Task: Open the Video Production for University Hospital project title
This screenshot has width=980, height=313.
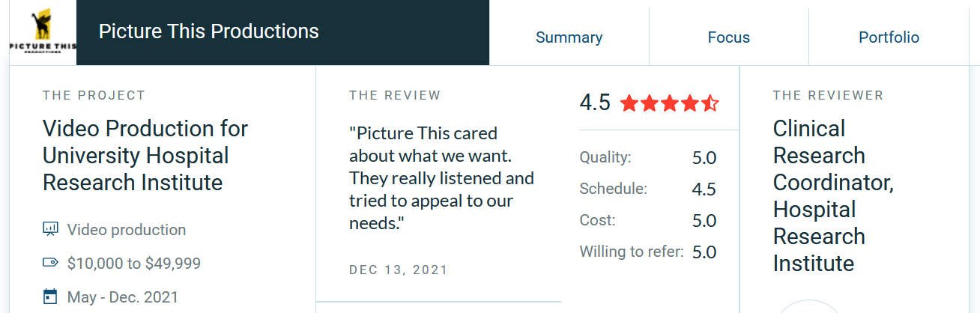Action: [145, 156]
